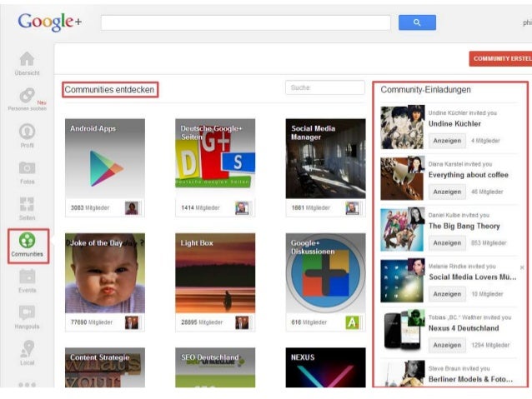Click the Suche communities search field
Screen dimensions: 532x399
tap(325, 87)
